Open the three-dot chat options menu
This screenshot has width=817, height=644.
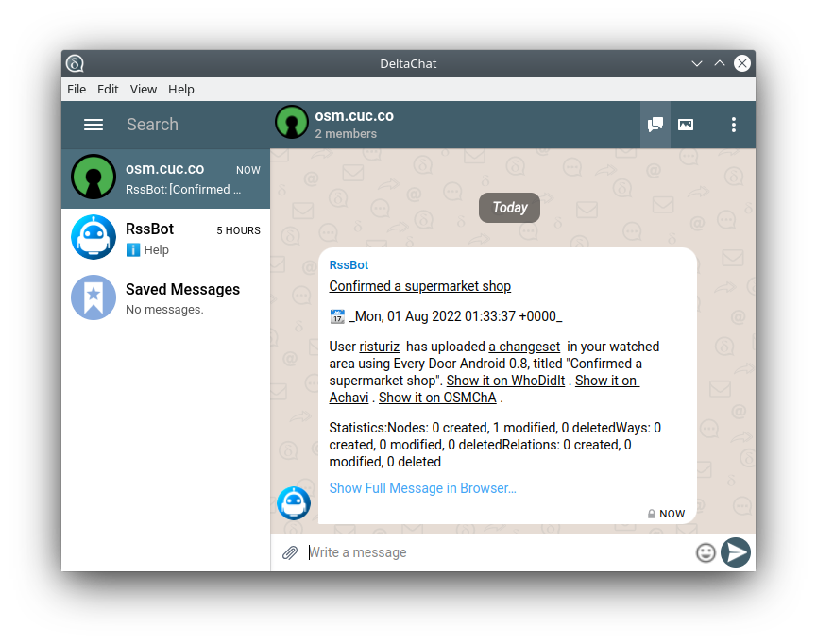point(733,125)
